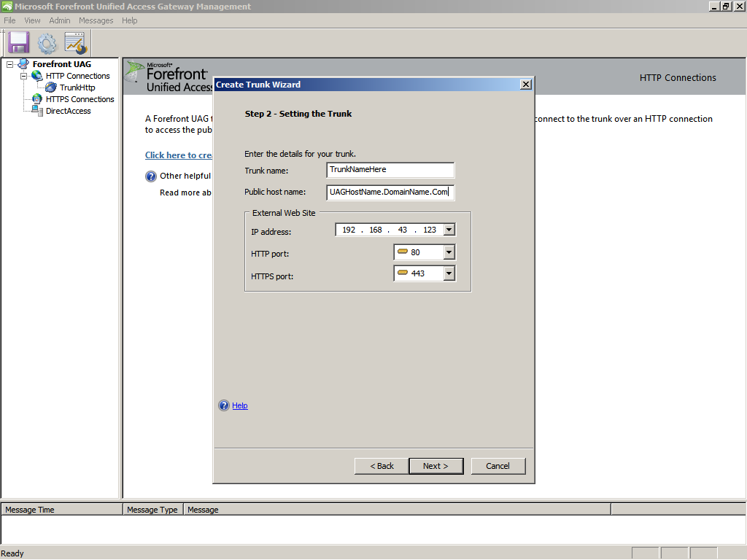Click the HTTPS Connections tree icon

[37, 99]
